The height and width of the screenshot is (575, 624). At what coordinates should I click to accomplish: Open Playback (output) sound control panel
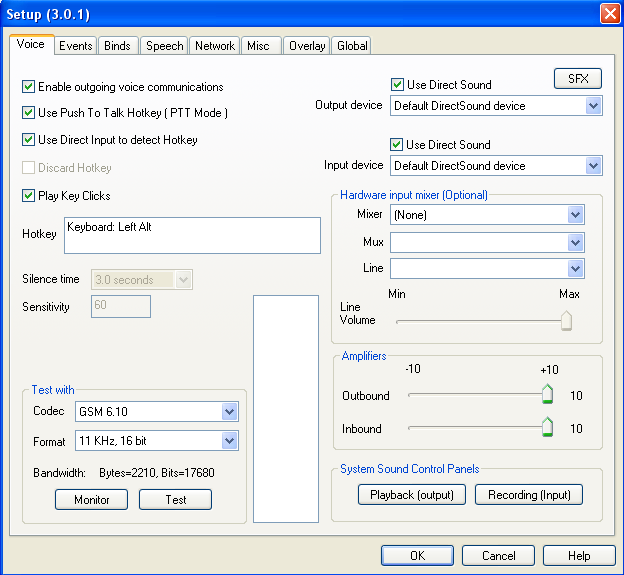[x=411, y=495]
